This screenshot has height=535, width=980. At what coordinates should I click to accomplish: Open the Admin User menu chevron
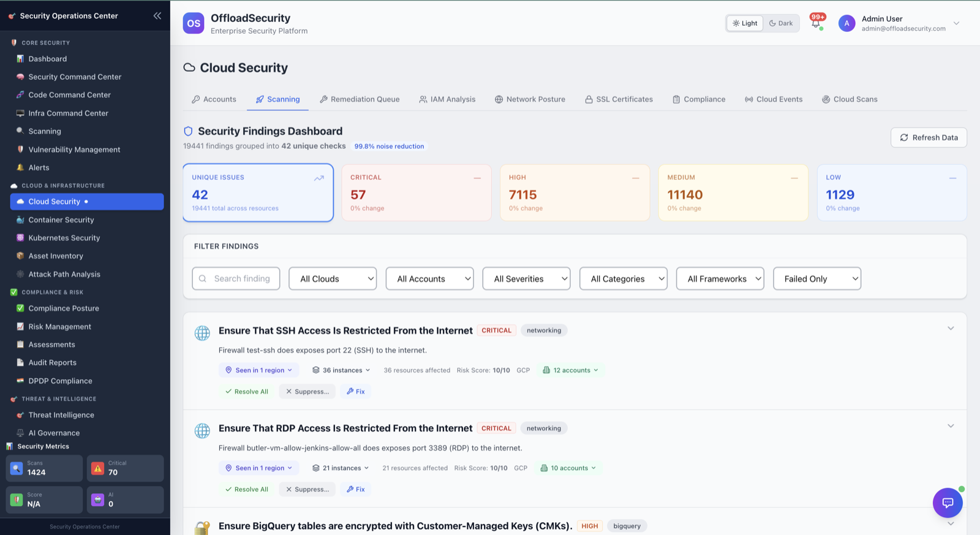coord(956,23)
